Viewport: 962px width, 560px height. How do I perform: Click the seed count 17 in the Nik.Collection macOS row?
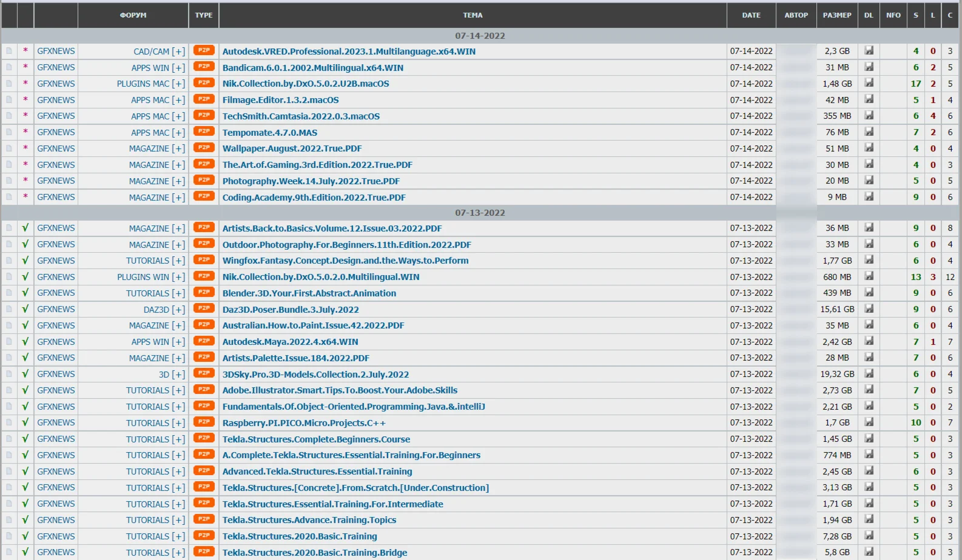pyautogui.click(x=916, y=84)
